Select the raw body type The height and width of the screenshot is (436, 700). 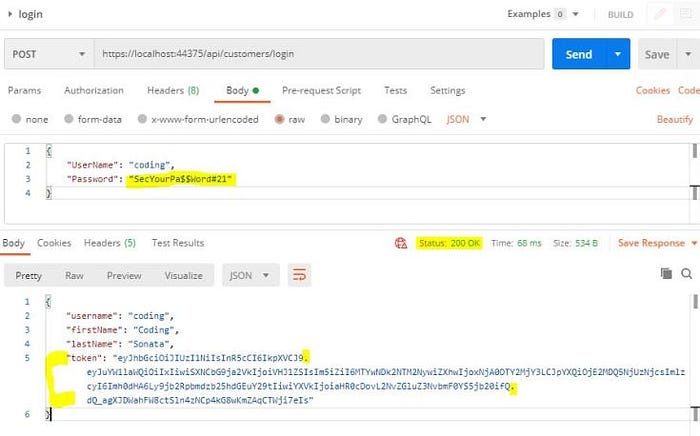290,119
